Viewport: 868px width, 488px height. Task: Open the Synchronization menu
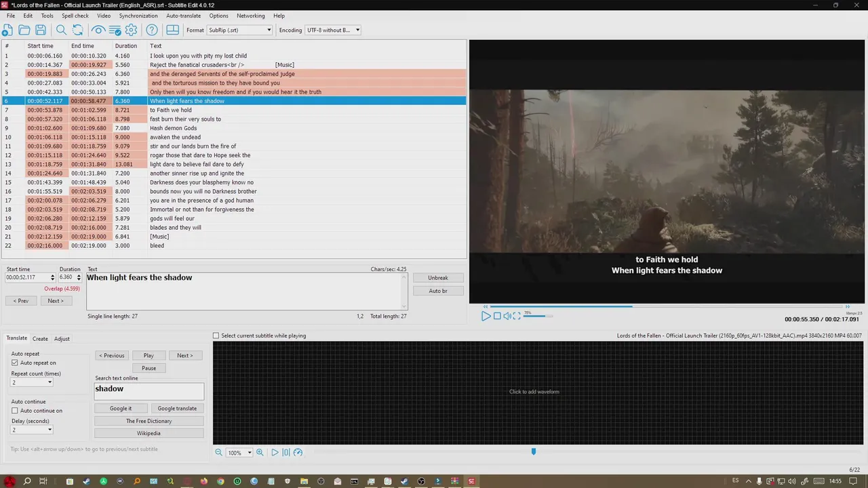pos(138,16)
